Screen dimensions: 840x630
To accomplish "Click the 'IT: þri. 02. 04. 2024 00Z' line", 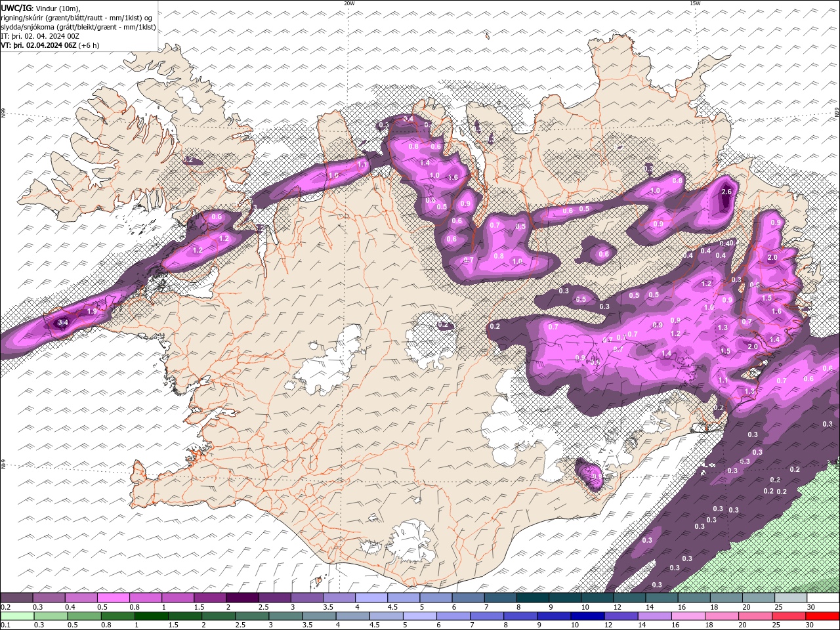I will click(x=41, y=36).
